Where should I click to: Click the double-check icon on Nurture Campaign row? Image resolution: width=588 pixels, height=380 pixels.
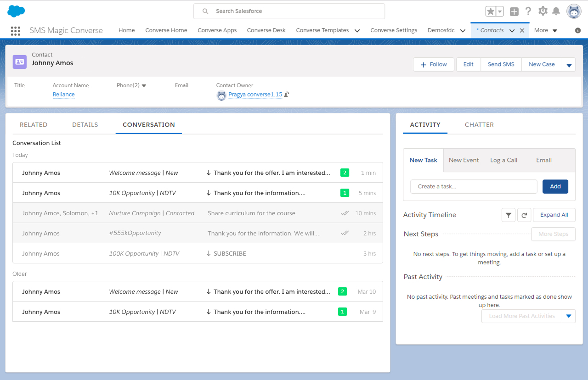345,213
